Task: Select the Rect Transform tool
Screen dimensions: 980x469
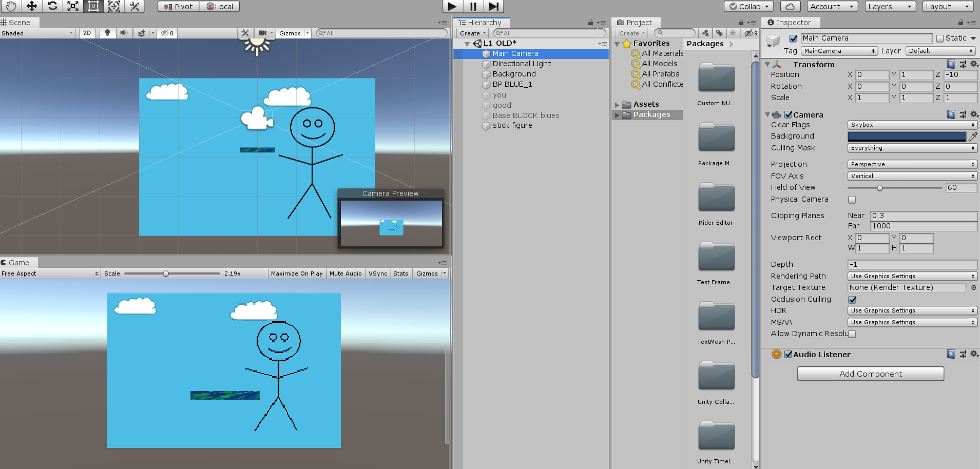Action: [x=93, y=6]
